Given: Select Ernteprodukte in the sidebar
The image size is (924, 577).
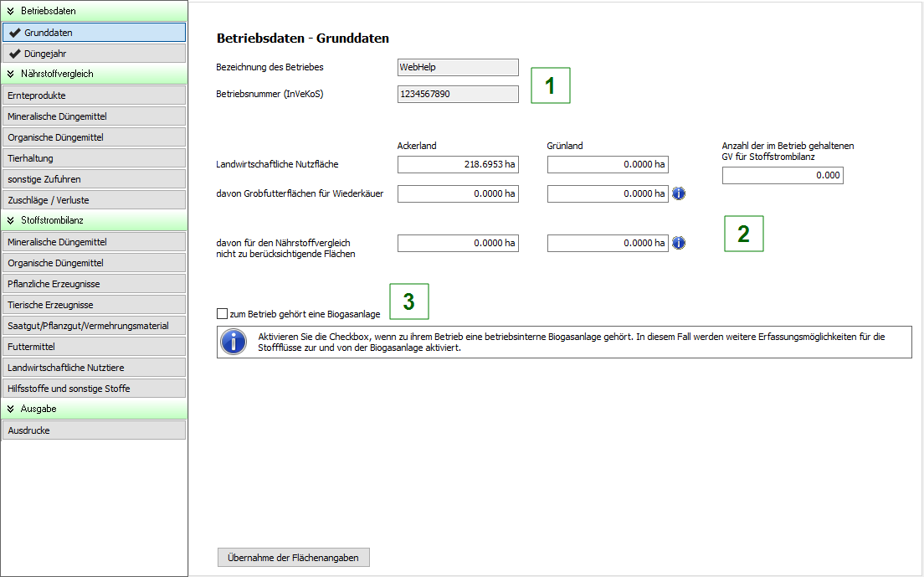Looking at the screenshot, I should [94, 95].
